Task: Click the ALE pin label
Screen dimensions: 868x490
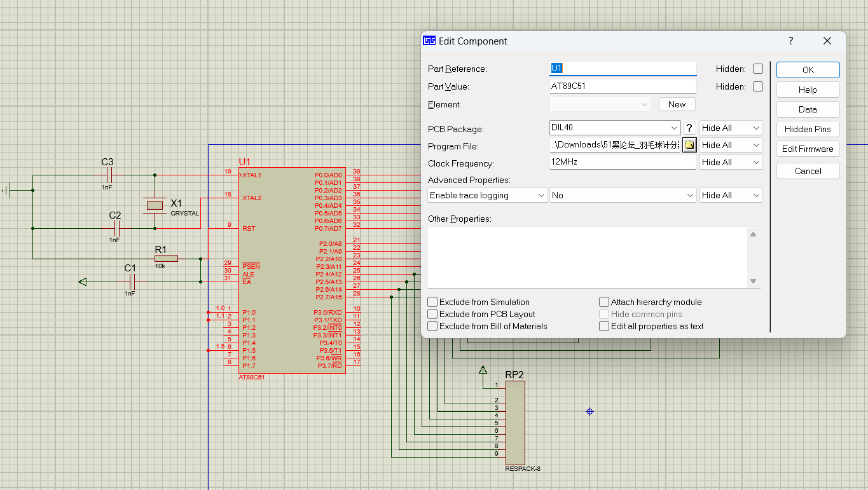Action: pos(248,274)
